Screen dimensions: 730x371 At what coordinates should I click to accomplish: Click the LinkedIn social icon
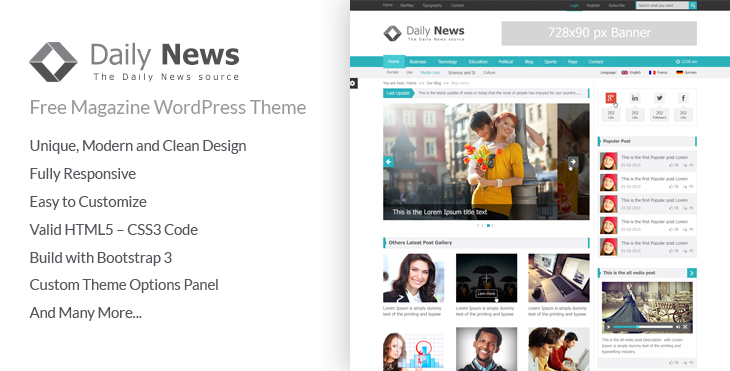tap(635, 98)
